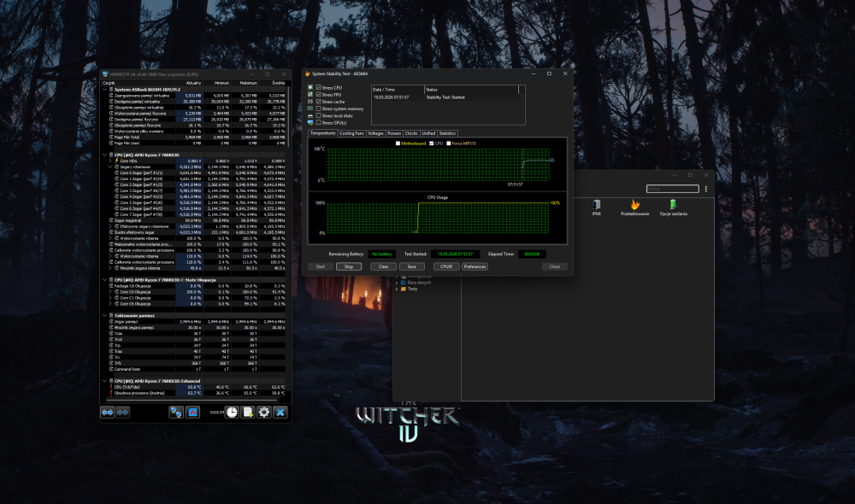
Task: Click the HWiNFO collapse arrows icon
Action: [122, 413]
